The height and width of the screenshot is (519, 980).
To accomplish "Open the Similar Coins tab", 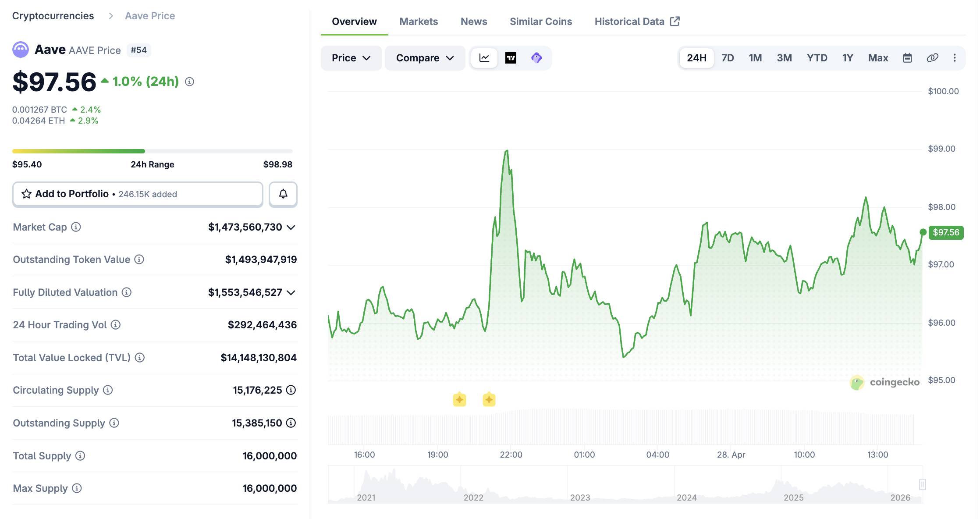I will [540, 21].
